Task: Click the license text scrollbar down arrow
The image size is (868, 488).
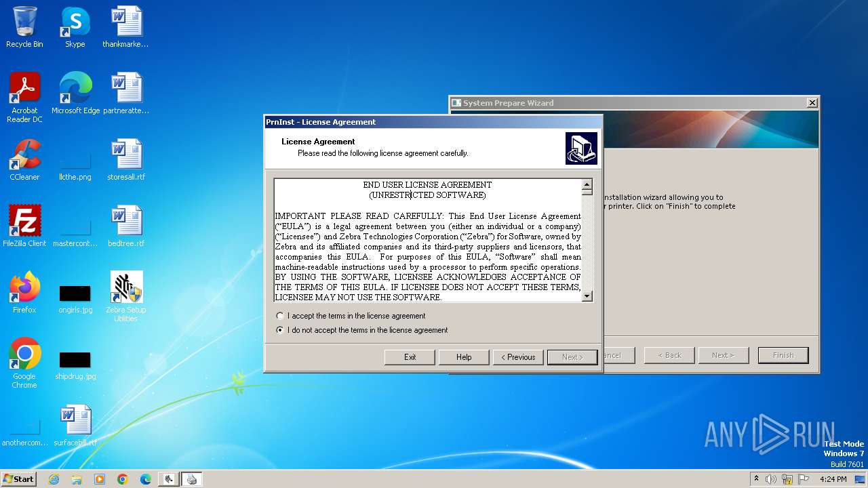Action: [x=587, y=296]
